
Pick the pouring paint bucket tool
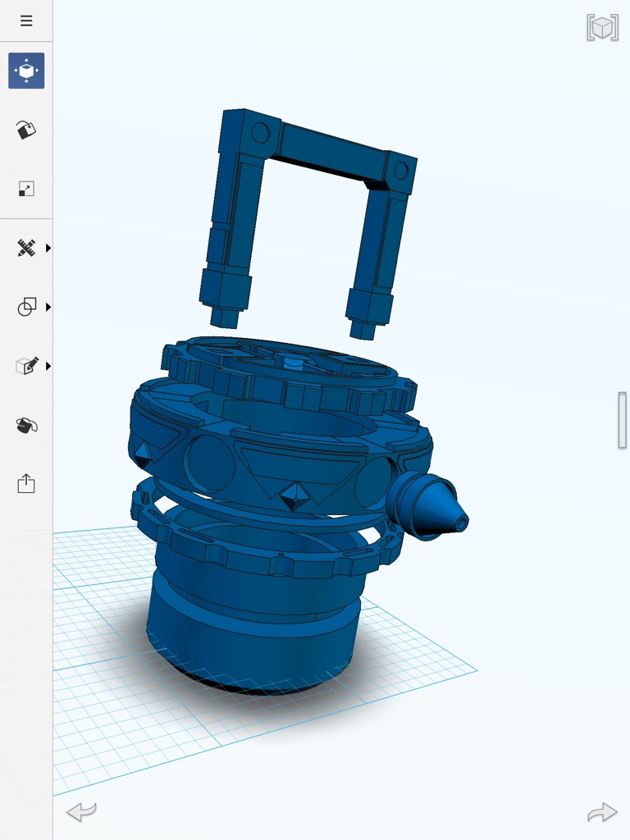point(27,426)
